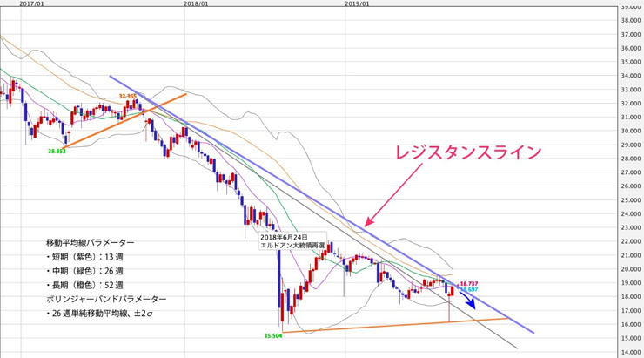Click the green 15.504 low label
This screenshot has width=644, height=358.
point(273,335)
